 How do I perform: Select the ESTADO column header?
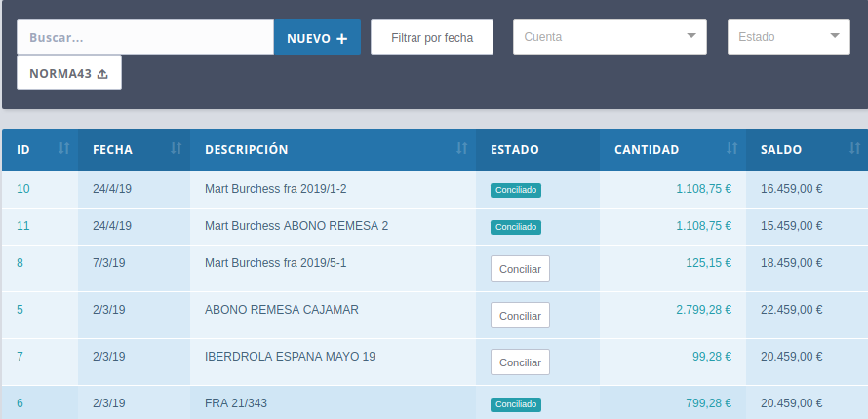(x=514, y=150)
